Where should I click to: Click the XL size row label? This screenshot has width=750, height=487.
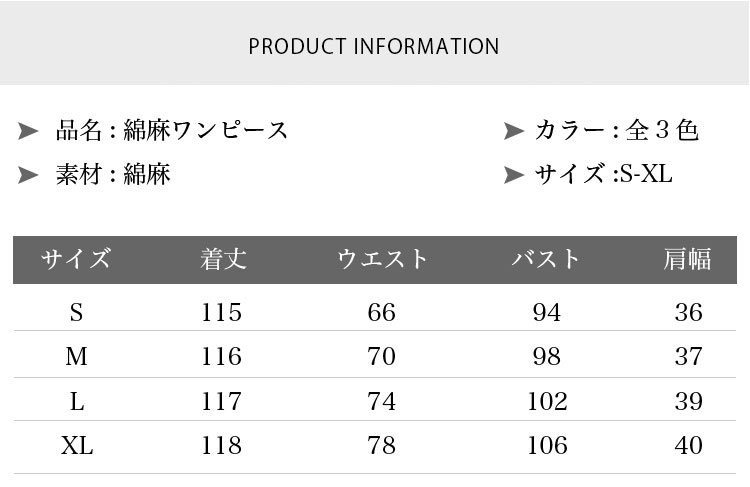[77, 445]
